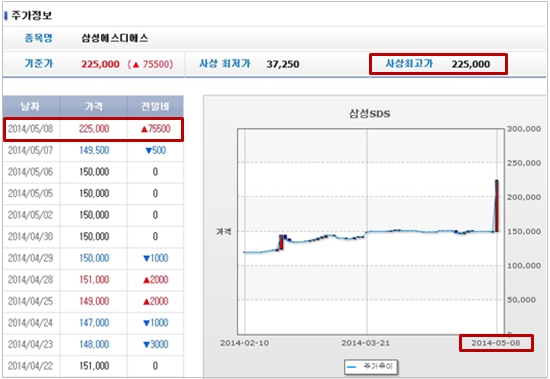Click the 149,000 price cell

click(x=94, y=301)
